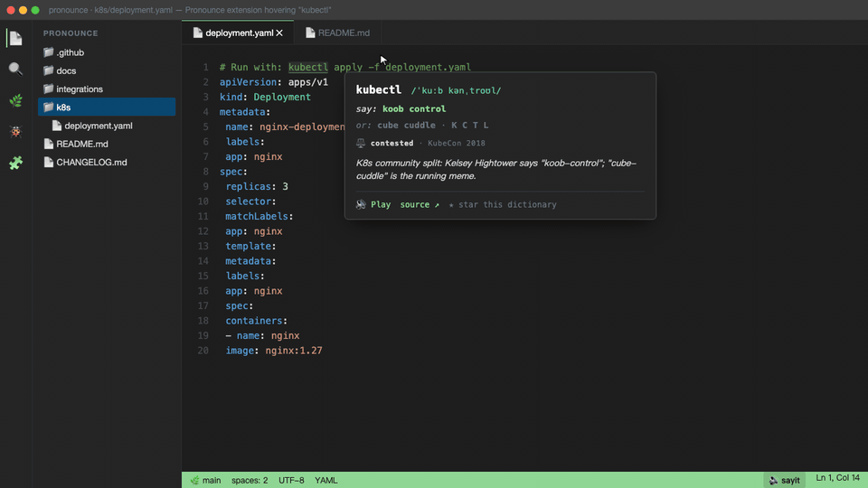Click the branch icon next to main
Screen dimensions: 868x488
[194, 480]
